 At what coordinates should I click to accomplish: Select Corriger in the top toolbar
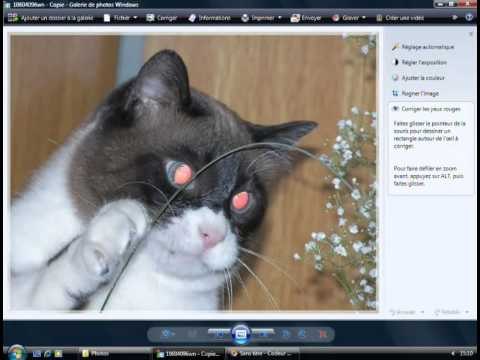click(162, 18)
